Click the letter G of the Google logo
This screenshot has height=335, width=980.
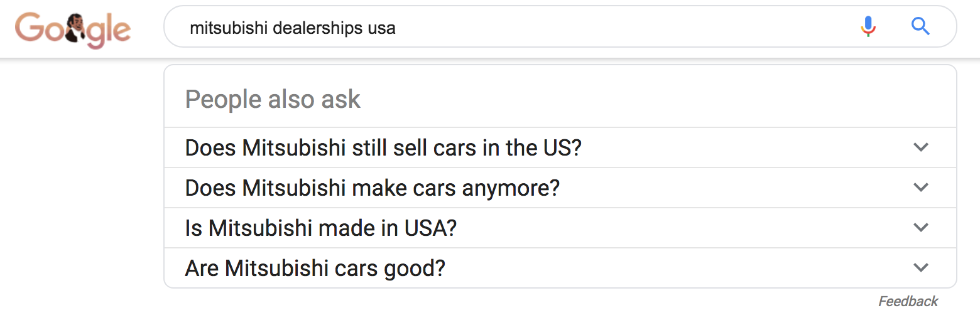click(28, 28)
